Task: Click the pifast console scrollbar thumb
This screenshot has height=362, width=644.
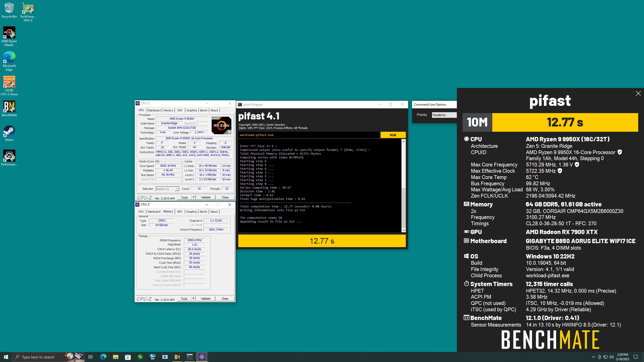Action: click(404, 208)
